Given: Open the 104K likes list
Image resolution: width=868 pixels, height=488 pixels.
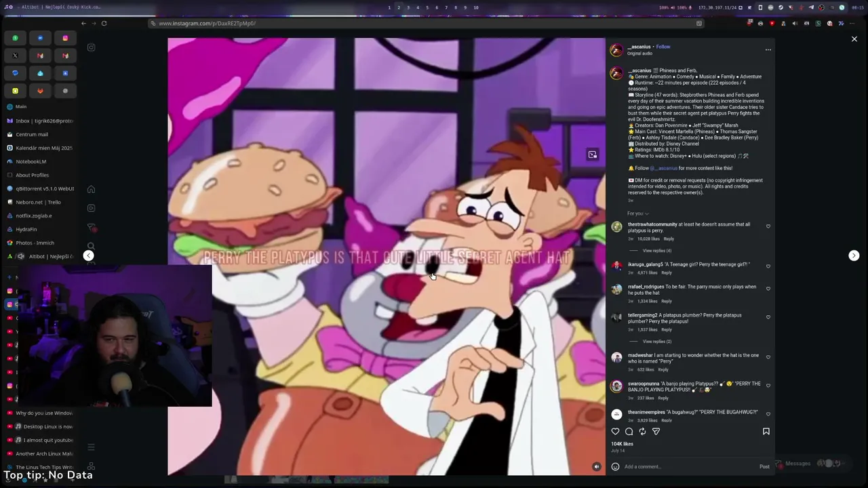Looking at the screenshot, I should coord(622,444).
